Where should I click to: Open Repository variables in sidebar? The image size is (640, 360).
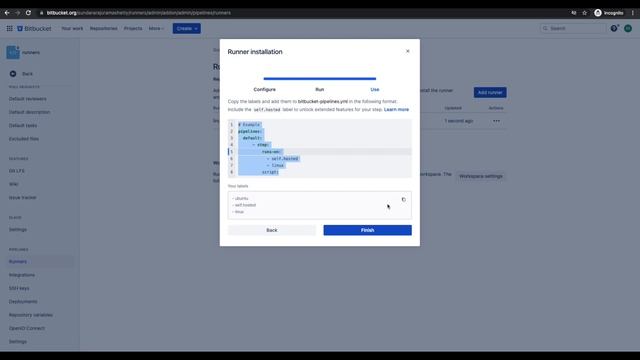(x=31, y=315)
